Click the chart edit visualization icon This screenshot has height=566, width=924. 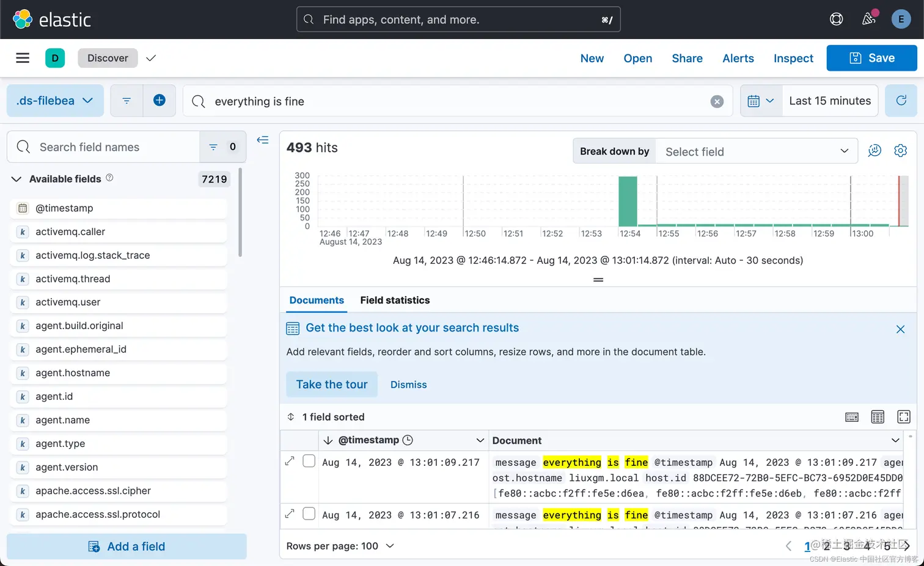coord(875,150)
